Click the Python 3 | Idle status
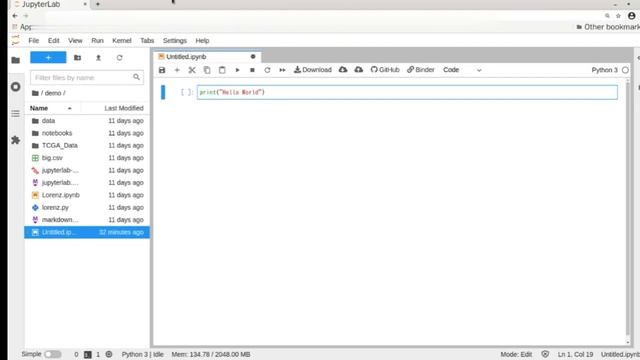640x360 pixels. coord(143,354)
